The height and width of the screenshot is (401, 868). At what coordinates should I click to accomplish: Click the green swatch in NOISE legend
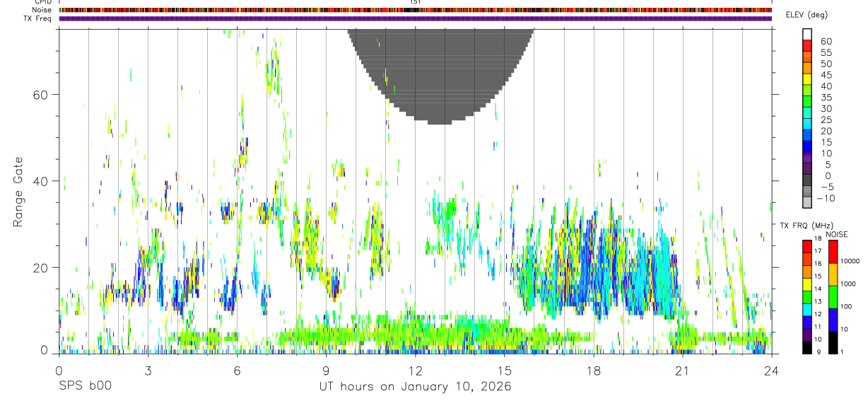point(833,297)
